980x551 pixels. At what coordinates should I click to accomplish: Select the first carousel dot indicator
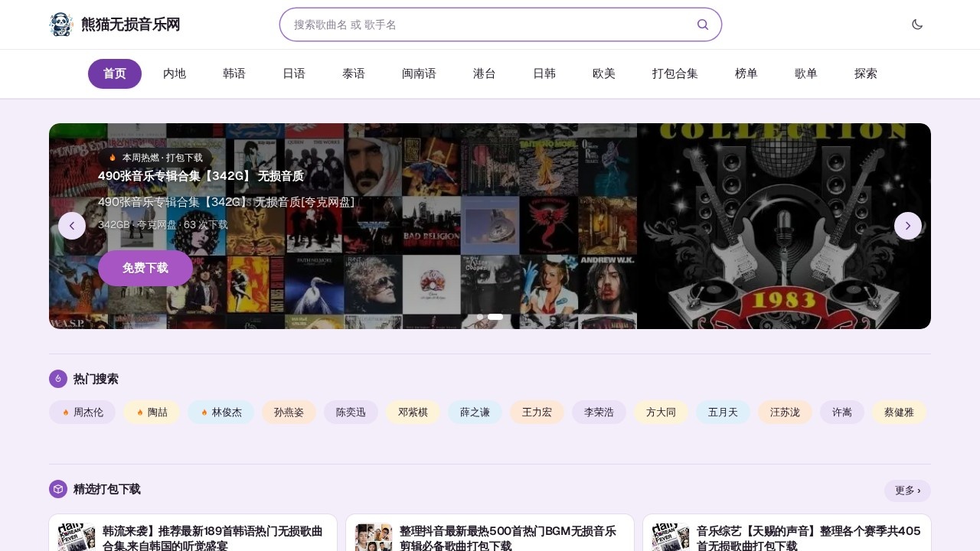480,317
